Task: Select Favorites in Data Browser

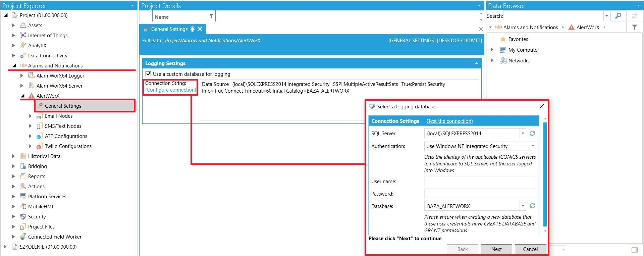Action: click(518, 39)
